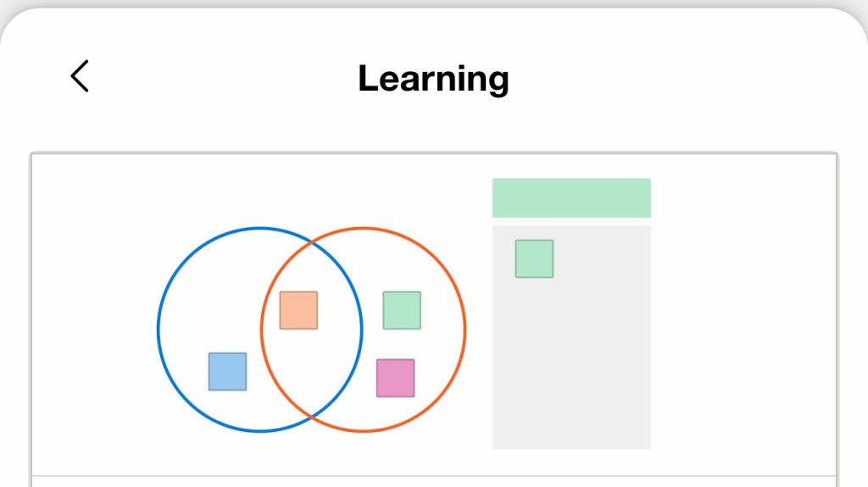Tap the magenta tile in the right set
The height and width of the screenshot is (487, 868).
pos(395,378)
